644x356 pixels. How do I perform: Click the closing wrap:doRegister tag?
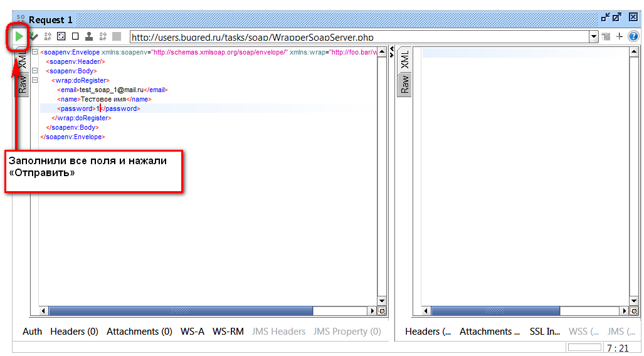tap(82, 118)
